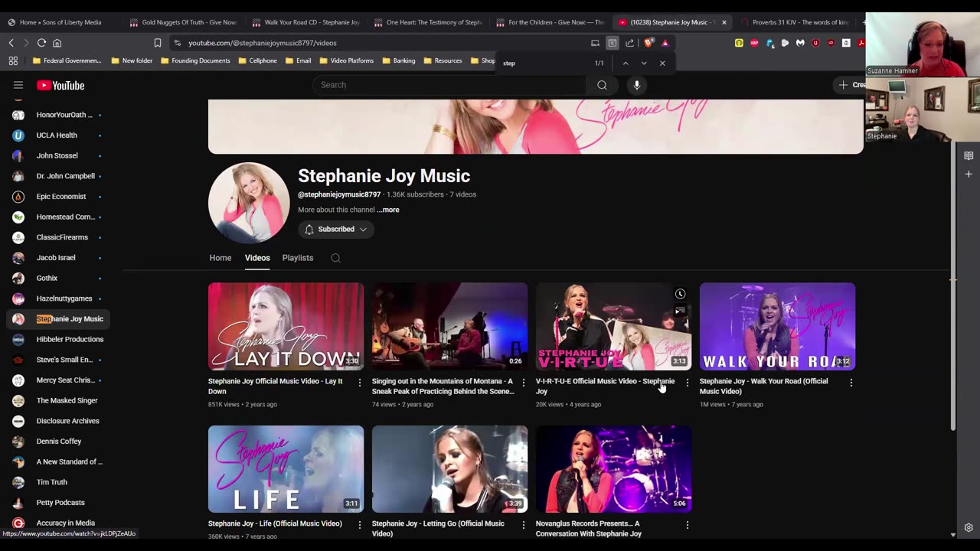The height and width of the screenshot is (551, 980).
Task: Open Video Platforms bookmarks folder
Action: 346,60
